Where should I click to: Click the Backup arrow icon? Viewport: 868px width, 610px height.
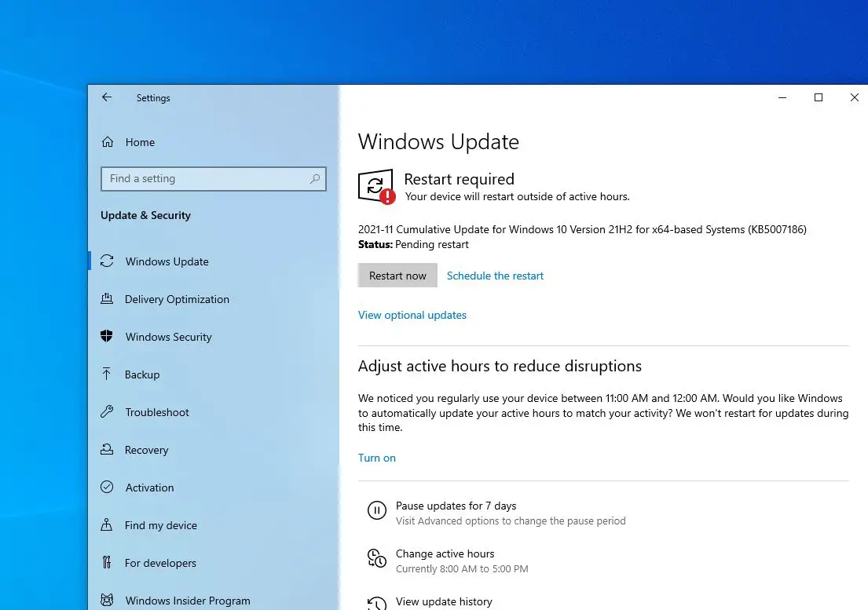pyautogui.click(x=107, y=374)
